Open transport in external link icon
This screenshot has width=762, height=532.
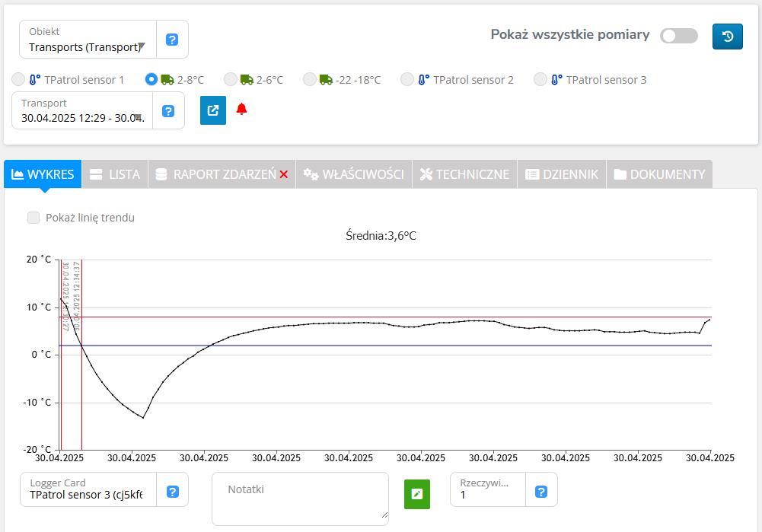coord(213,110)
